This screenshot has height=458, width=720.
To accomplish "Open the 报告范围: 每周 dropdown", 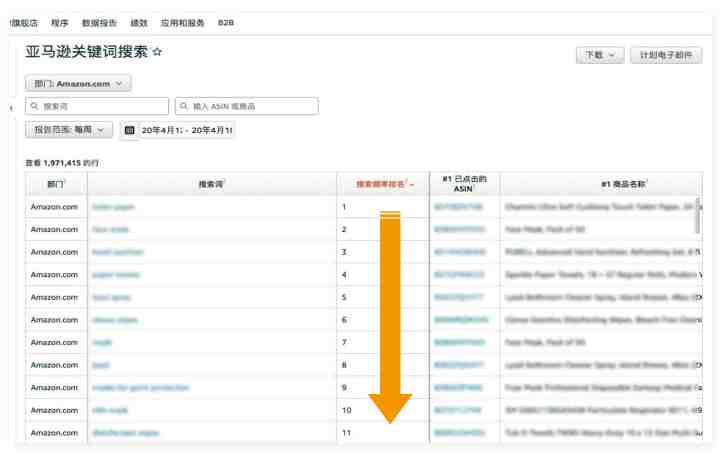I will pos(69,130).
